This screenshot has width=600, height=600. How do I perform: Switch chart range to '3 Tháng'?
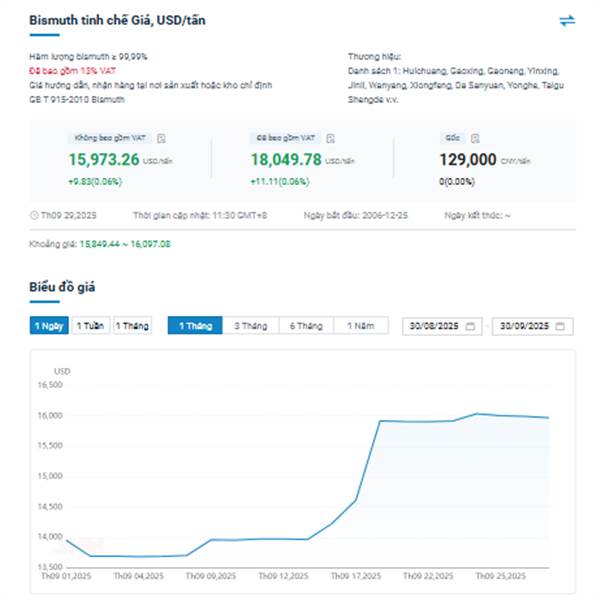250,327
